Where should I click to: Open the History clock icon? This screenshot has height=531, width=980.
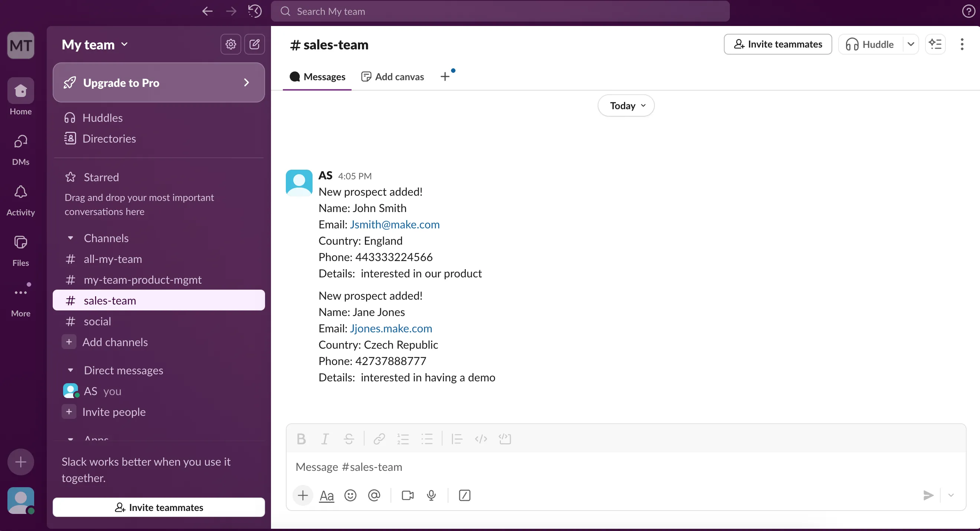[x=255, y=11]
